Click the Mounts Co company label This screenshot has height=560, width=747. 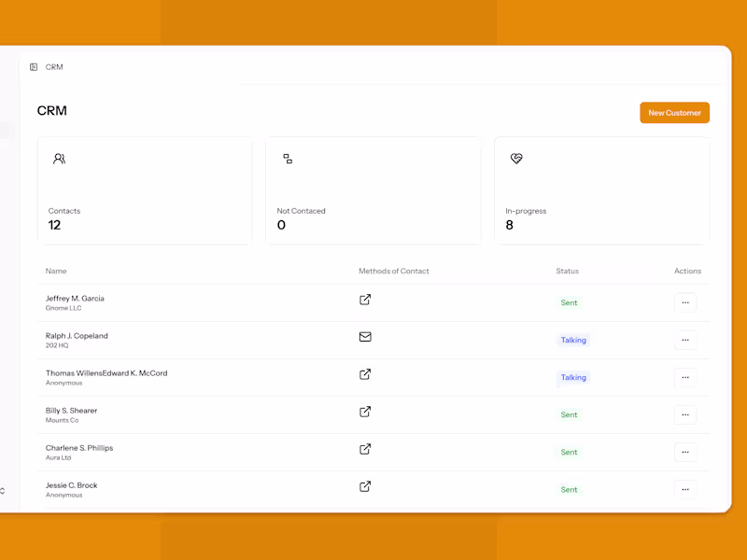click(62, 420)
